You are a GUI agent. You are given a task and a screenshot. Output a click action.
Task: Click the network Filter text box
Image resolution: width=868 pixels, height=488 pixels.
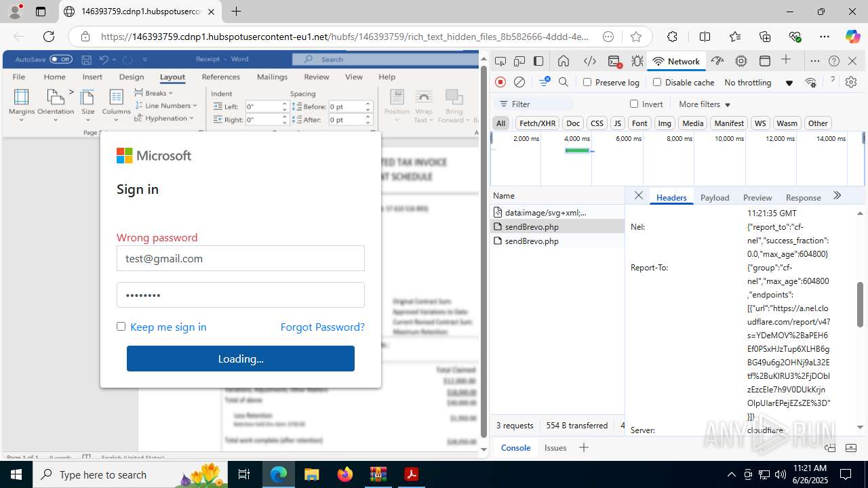pos(534,104)
